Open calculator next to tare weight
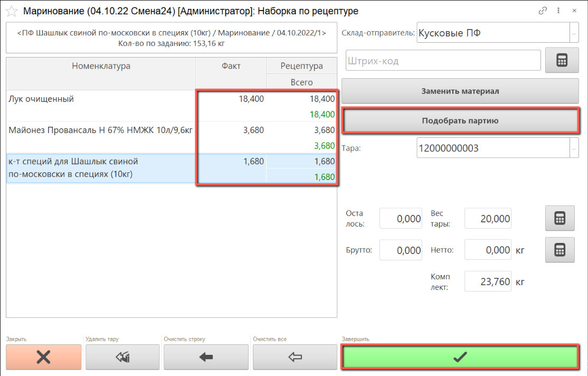The width and height of the screenshot is (588, 376). click(x=559, y=218)
